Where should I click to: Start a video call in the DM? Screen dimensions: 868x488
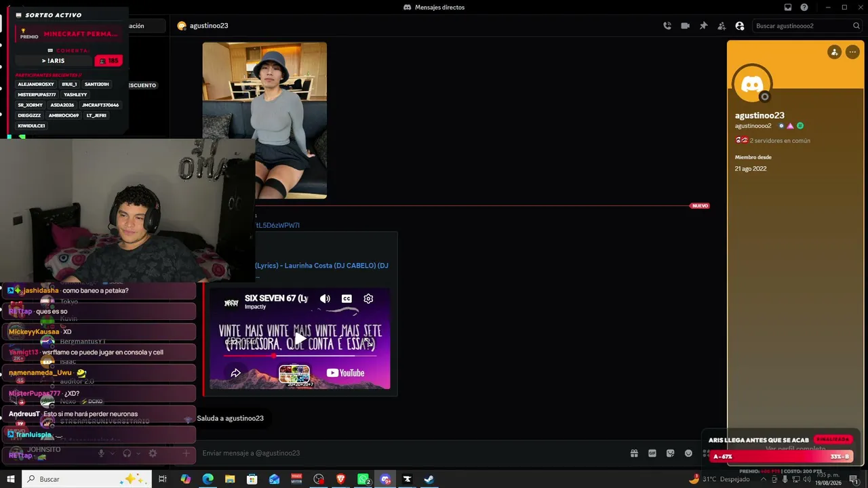(685, 26)
